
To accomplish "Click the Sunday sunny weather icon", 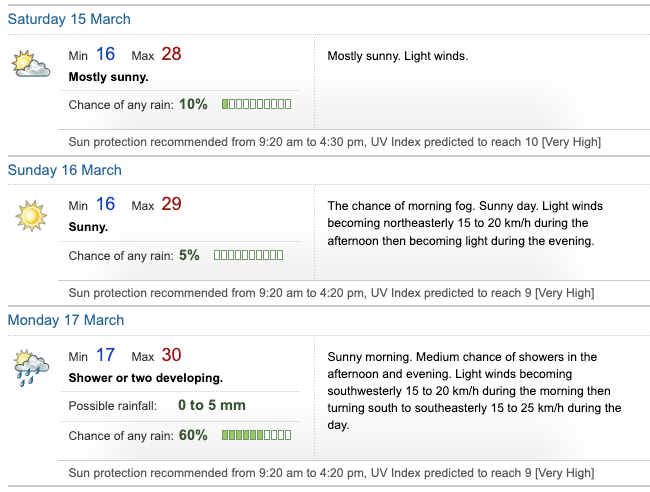I will click(x=30, y=215).
